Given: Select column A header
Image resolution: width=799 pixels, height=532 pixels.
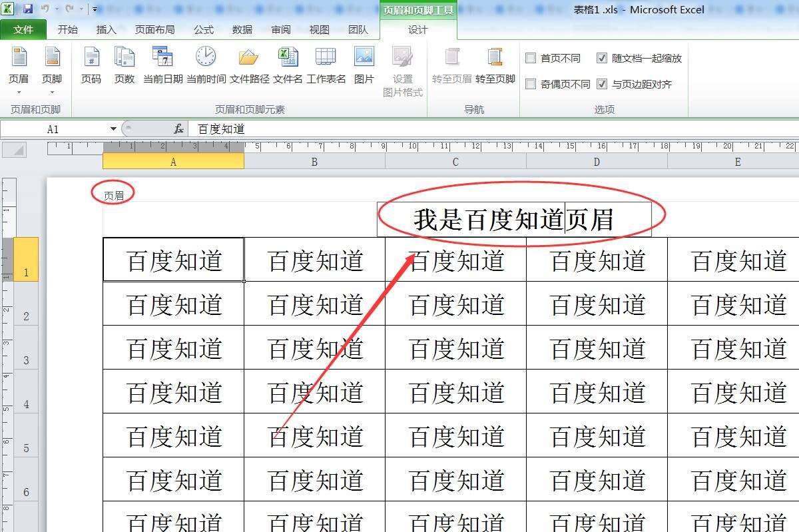Looking at the screenshot, I should coord(173,162).
